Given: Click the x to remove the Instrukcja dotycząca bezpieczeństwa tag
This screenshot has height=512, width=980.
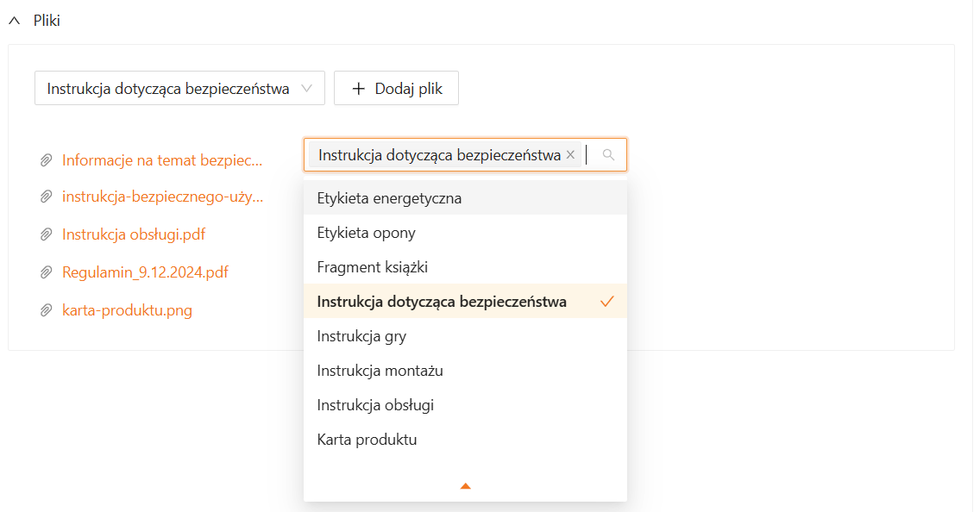Looking at the screenshot, I should coord(570,154).
